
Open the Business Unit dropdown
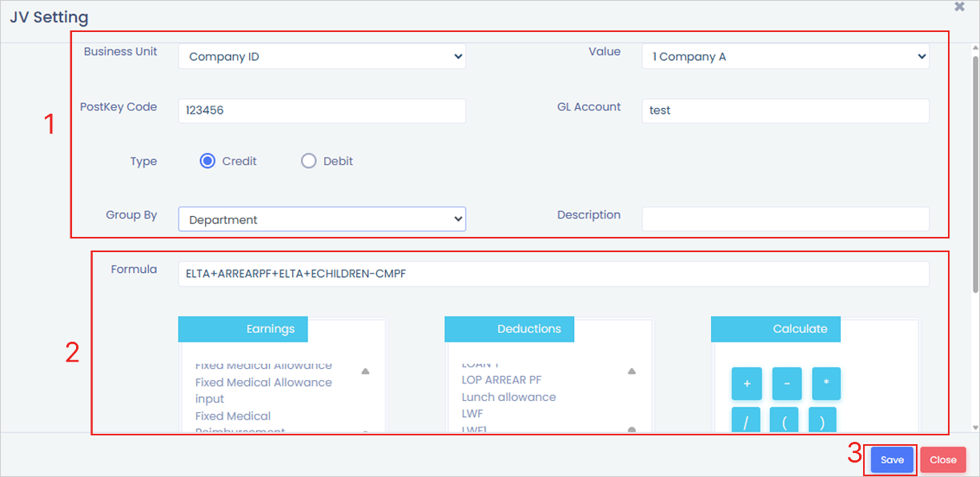(321, 57)
